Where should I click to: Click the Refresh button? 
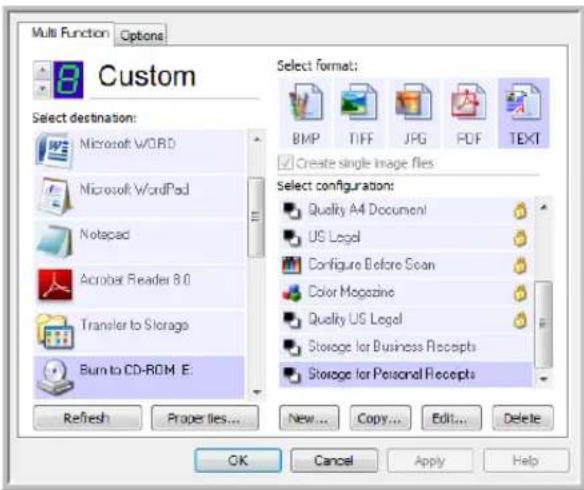coord(88,418)
